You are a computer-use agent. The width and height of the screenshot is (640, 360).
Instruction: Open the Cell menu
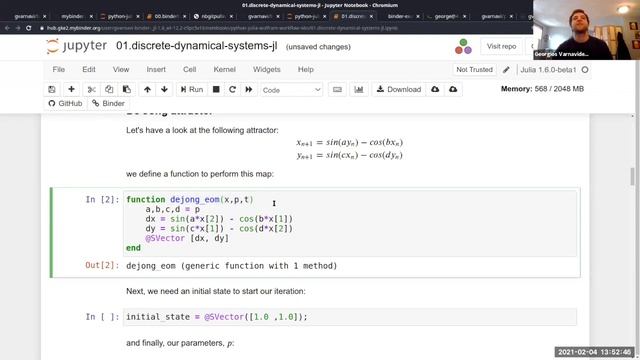189,69
